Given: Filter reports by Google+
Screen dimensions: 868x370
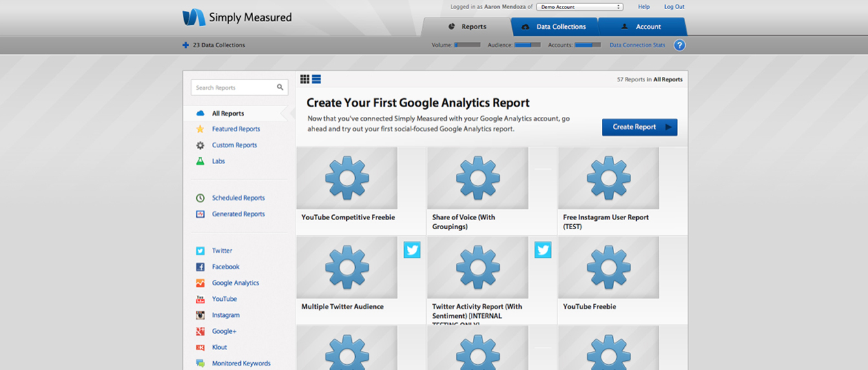Looking at the screenshot, I should click(x=224, y=331).
